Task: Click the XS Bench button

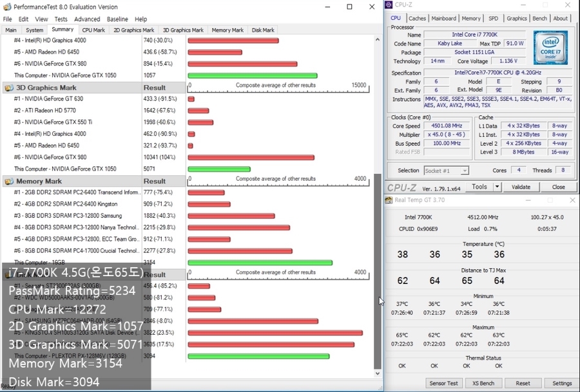Action: coord(483,383)
